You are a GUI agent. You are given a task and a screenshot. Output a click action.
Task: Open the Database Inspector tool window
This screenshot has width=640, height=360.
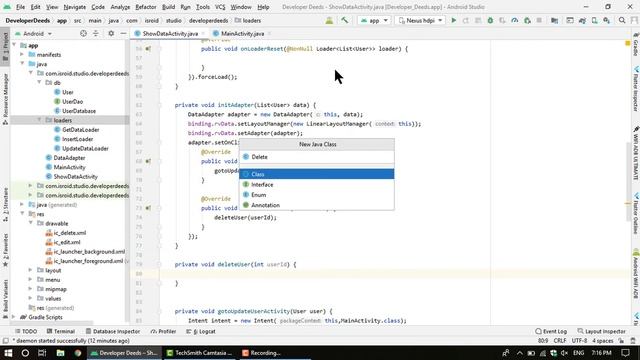click(x=113, y=331)
